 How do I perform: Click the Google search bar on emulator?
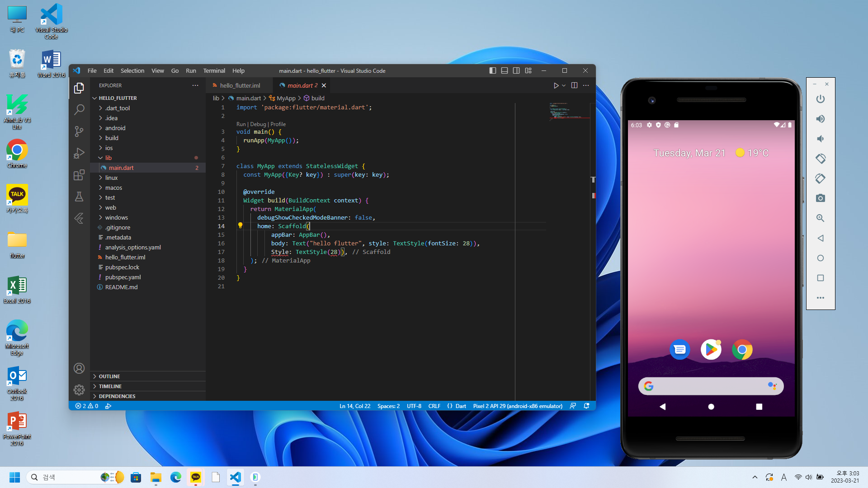pyautogui.click(x=711, y=386)
